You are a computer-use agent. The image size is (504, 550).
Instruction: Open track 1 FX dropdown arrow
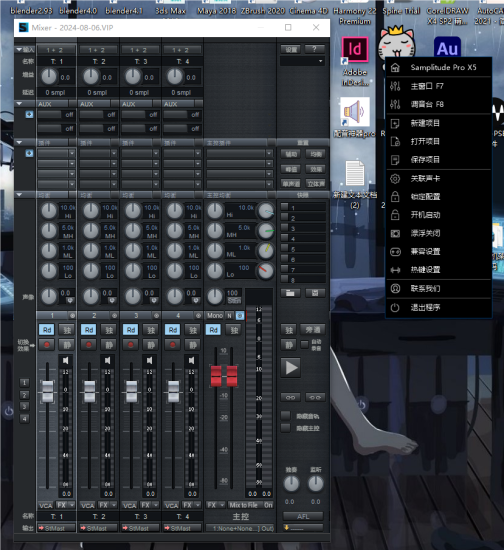72,505
